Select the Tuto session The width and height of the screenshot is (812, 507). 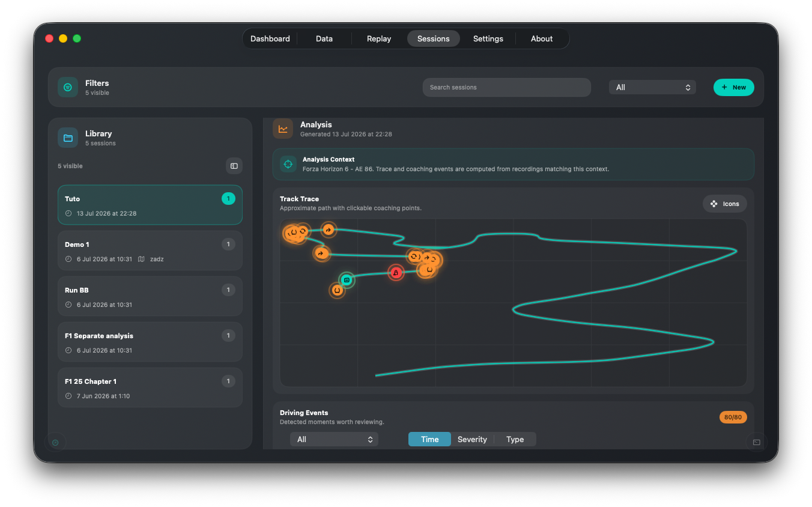click(x=150, y=205)
